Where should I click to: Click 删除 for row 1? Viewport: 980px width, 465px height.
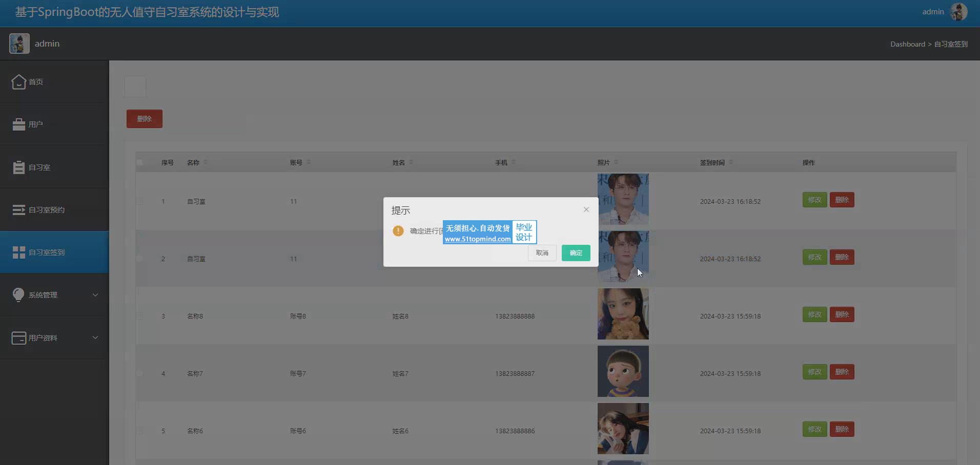842,200
